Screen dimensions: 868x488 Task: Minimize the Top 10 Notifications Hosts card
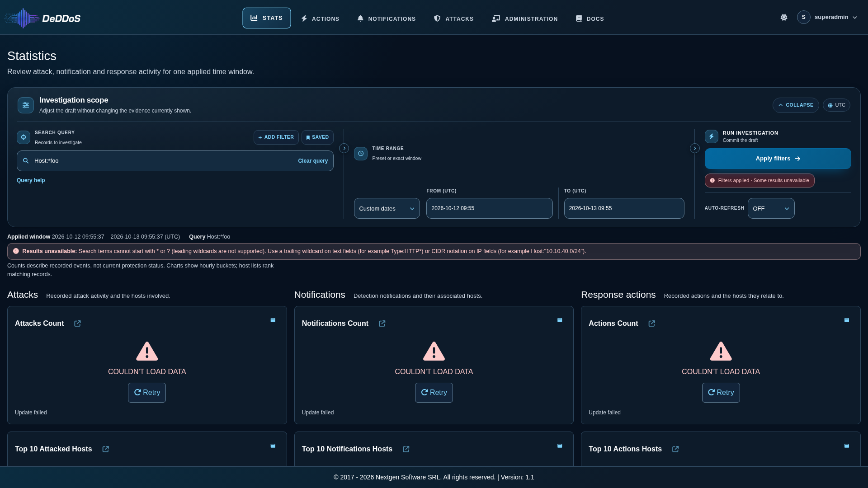pyautogui.click(x=560, y=446)
